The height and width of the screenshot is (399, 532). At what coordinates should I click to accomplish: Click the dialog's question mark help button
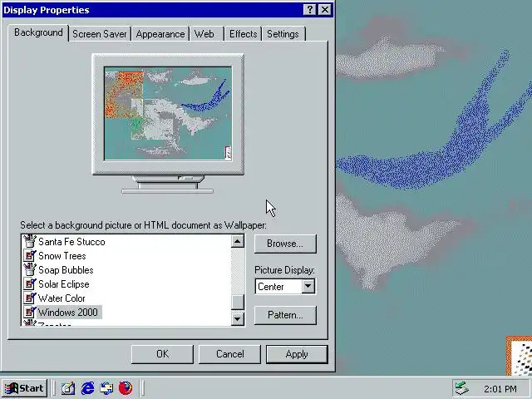pos(310,9)
